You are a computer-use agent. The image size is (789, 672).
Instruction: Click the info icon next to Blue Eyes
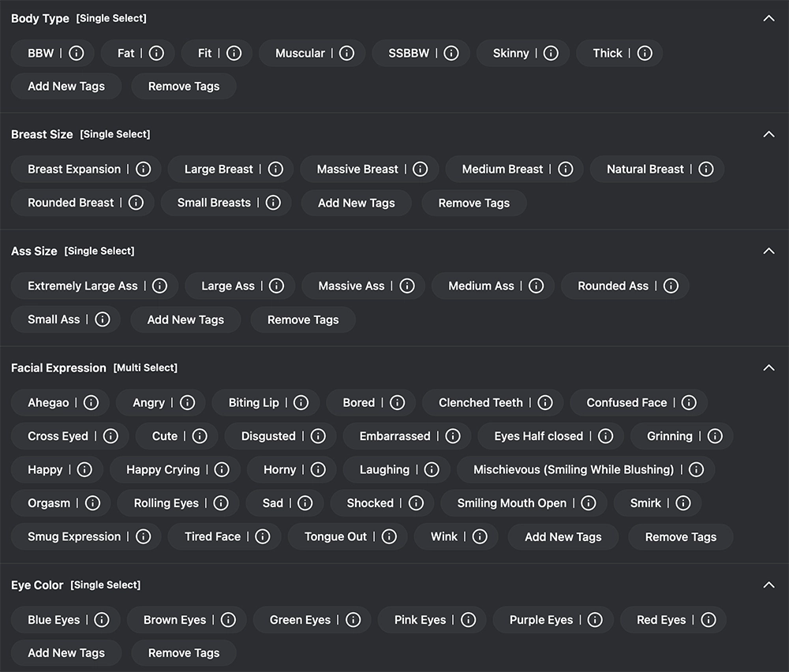pos(102,620)
